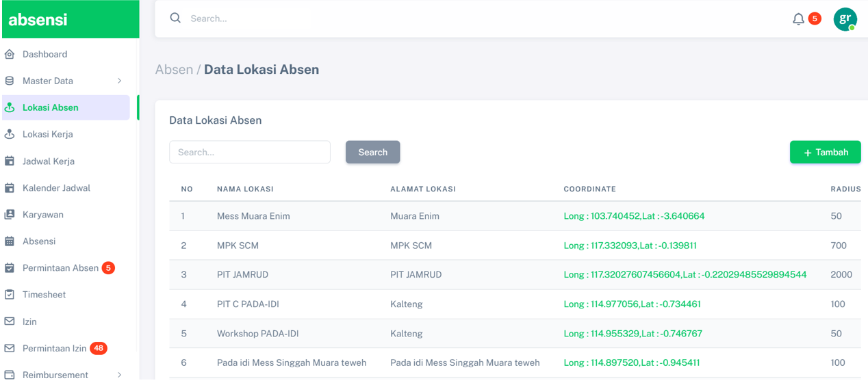Click the Lokasi Kerja anchor icon
Screen dimensions: 868x385
[x=10, y=135]
